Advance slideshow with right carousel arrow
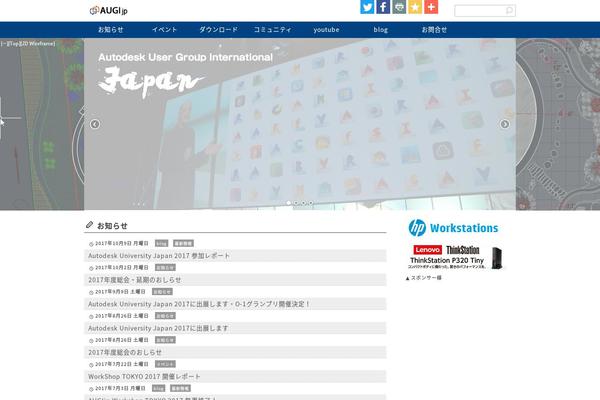Image resolution: width=600 pixels, height=400 pixels. [505, 124]
